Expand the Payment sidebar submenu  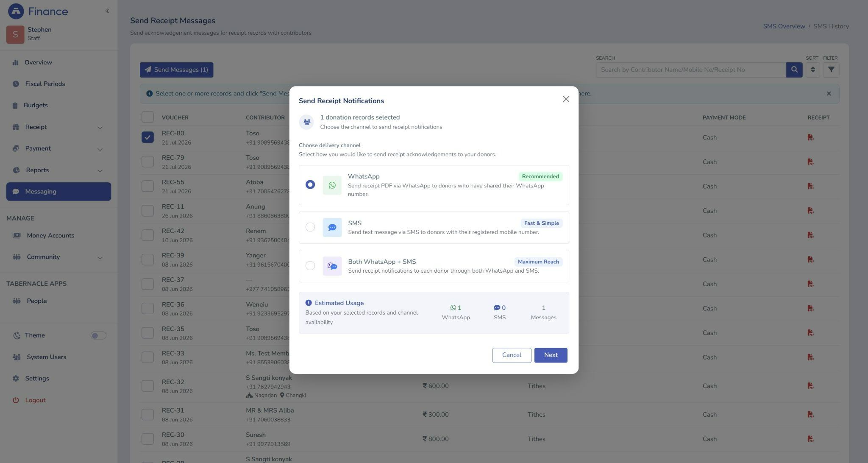58,149
